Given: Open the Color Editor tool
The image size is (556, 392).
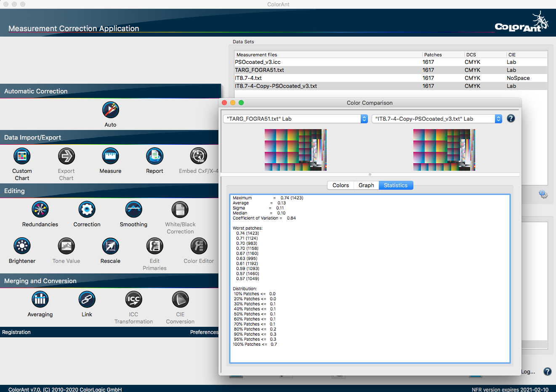Looking at the screenshot, I should 199,246.
